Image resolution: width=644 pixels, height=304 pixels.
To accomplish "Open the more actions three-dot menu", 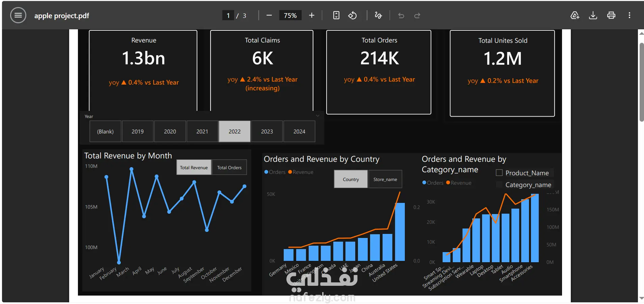I will pos(629,16).
